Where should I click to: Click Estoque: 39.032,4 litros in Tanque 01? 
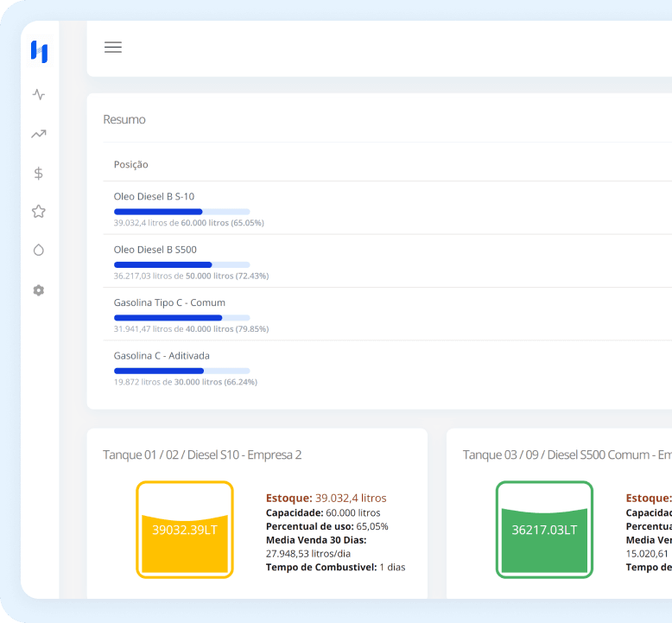click(x=326, y=499)
